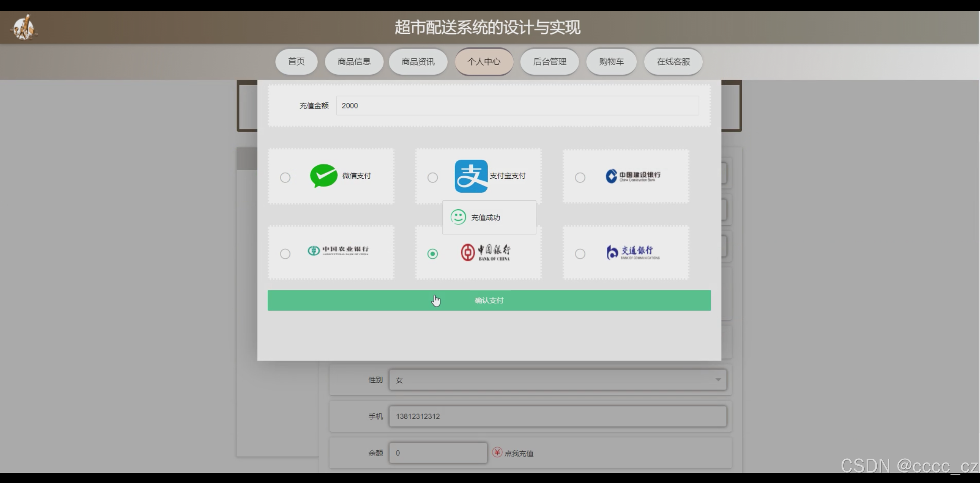Select the Agricultural Bank radio button

285,254
